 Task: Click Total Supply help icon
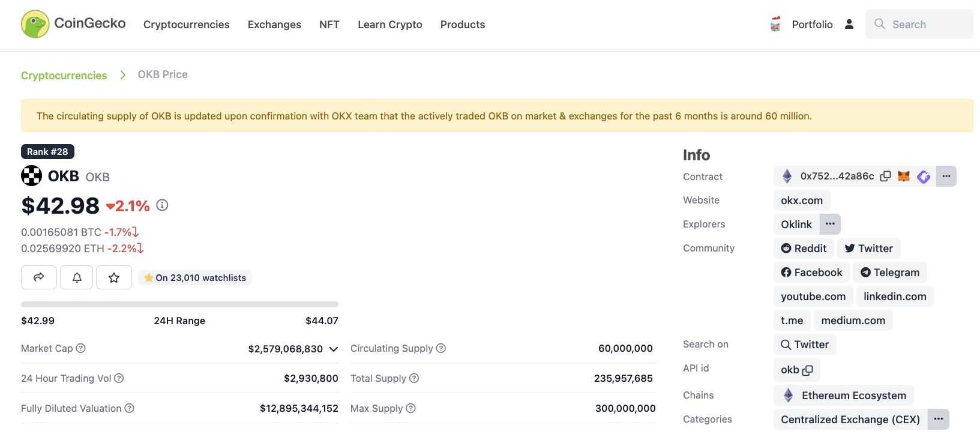click(414, 378)
